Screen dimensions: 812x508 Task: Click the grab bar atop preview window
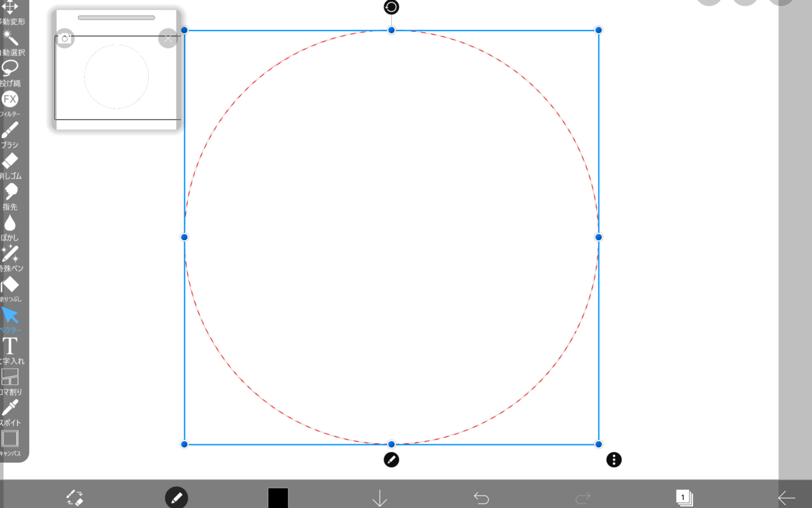pyautogui.click(x=116, y=18)
